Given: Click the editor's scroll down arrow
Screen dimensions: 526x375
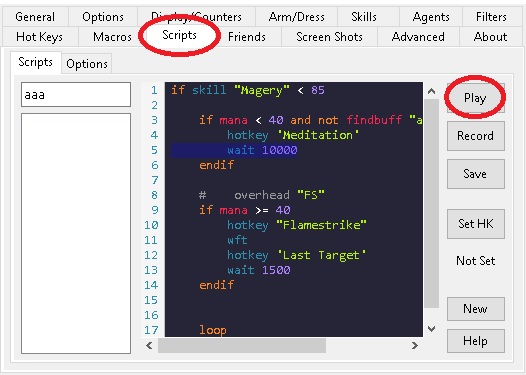Looking at the screenshot, I should pos(432,329).
